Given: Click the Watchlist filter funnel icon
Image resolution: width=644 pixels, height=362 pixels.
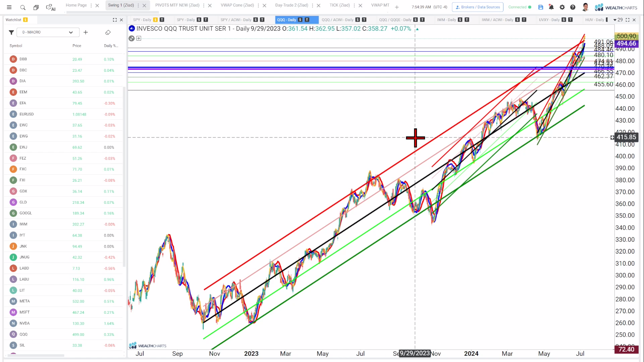Looking at the screenshot, I should (x=11, y=32).
